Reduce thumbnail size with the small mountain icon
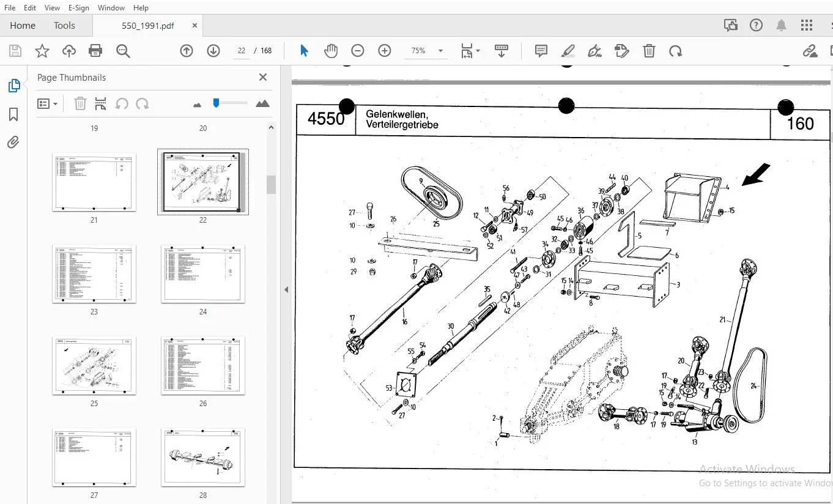The image size is (833, 504). (x=197, y=105)
